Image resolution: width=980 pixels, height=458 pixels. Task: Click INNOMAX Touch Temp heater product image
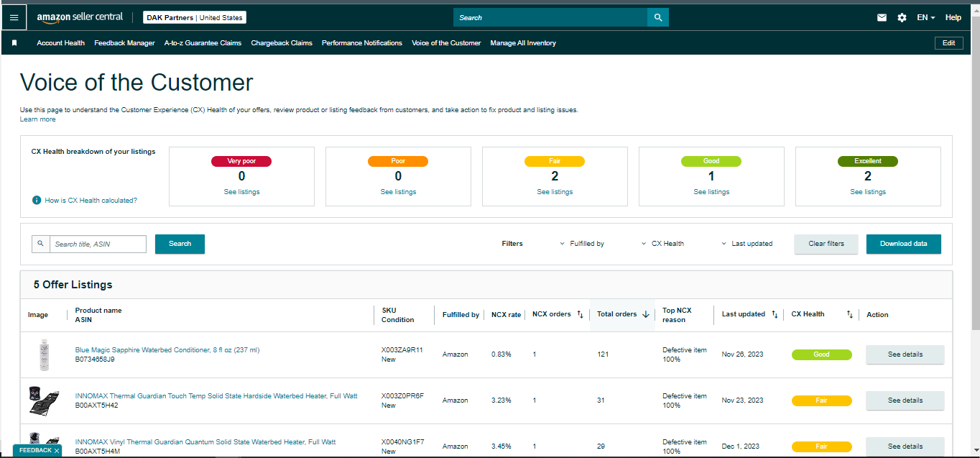click(44, 400)
